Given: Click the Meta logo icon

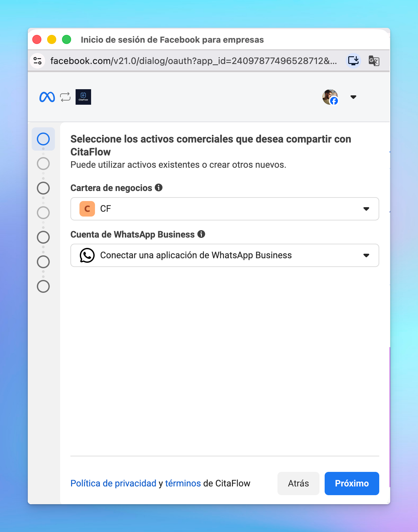Looking at the screenshot, I should click(47, 97).
